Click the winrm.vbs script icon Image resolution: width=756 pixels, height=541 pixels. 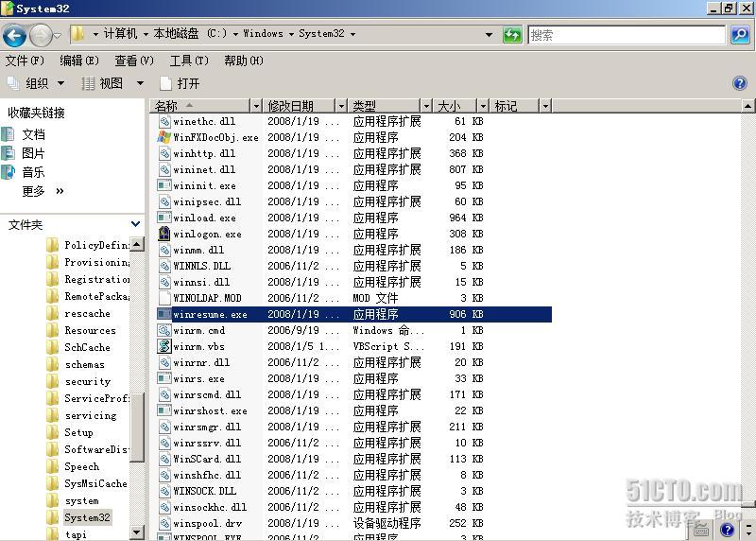point(163,346)
